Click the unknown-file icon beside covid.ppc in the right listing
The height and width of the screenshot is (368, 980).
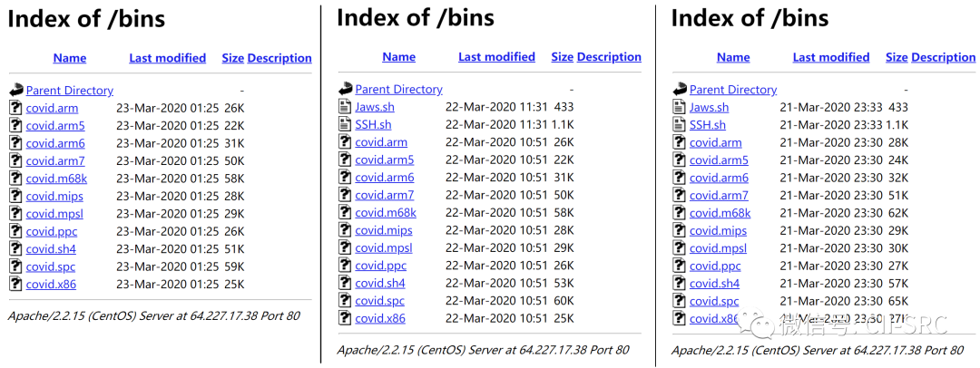click(x=680, y=266)
